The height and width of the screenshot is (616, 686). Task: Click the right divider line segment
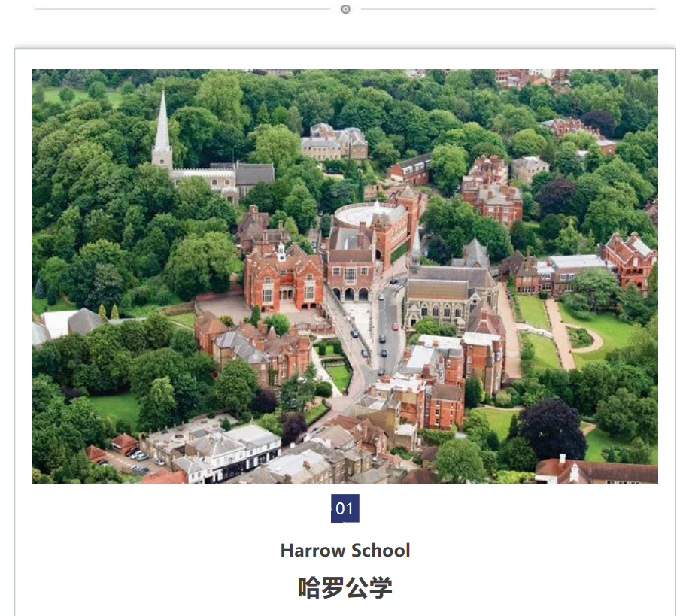508,9
